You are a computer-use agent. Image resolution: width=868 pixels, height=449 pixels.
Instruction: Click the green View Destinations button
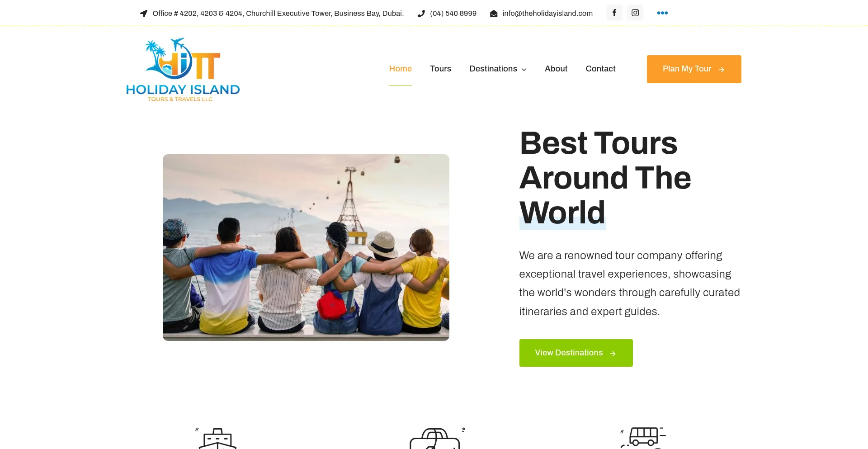(x=576, y=353)
